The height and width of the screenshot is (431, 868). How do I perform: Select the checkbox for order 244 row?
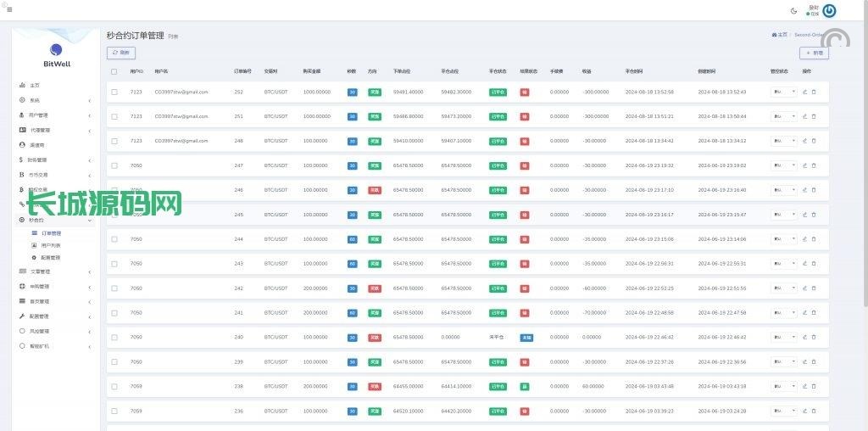(114, 239)
